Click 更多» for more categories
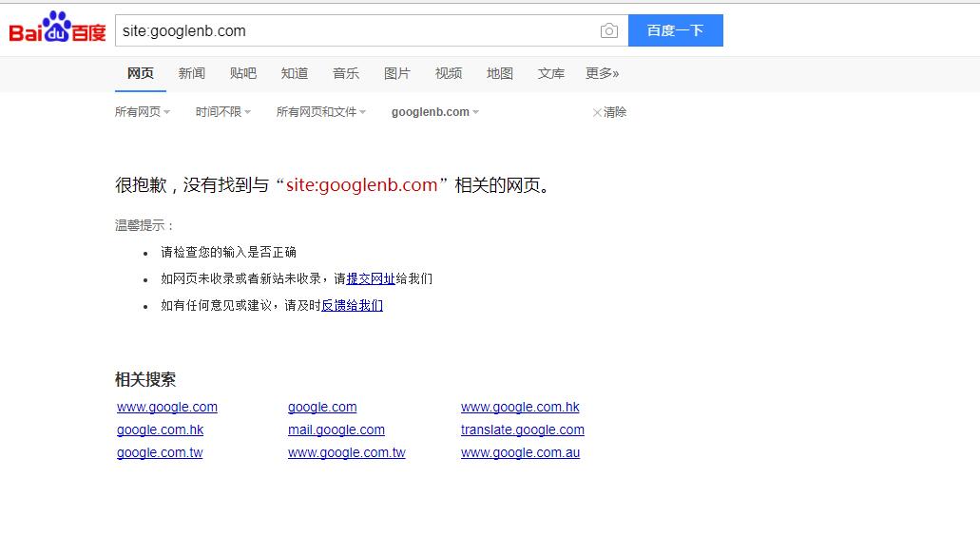 (x=602, y=74)
